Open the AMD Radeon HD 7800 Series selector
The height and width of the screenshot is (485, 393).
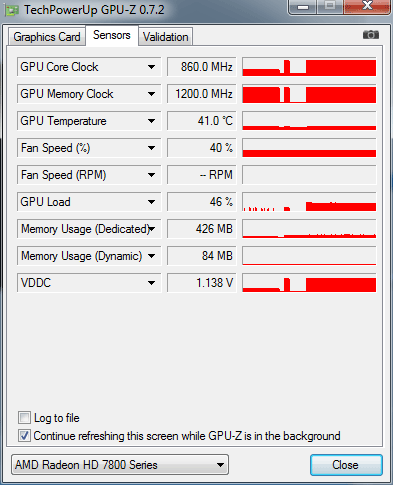pyautogui.click(x=120, y=465)
